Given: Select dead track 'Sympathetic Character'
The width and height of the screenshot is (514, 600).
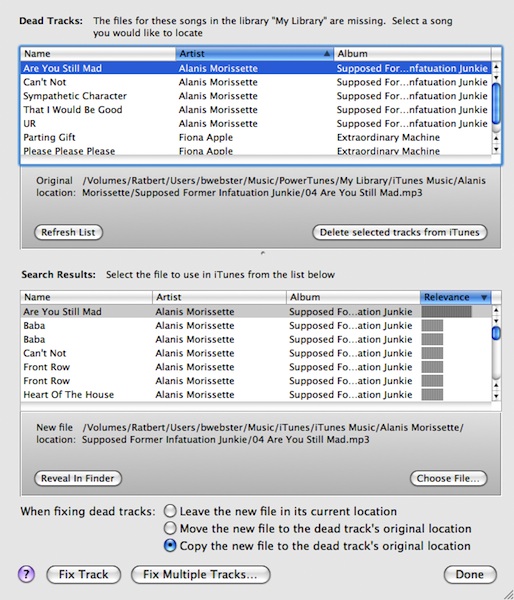Looking at the screenshot, I should (256, 96).
